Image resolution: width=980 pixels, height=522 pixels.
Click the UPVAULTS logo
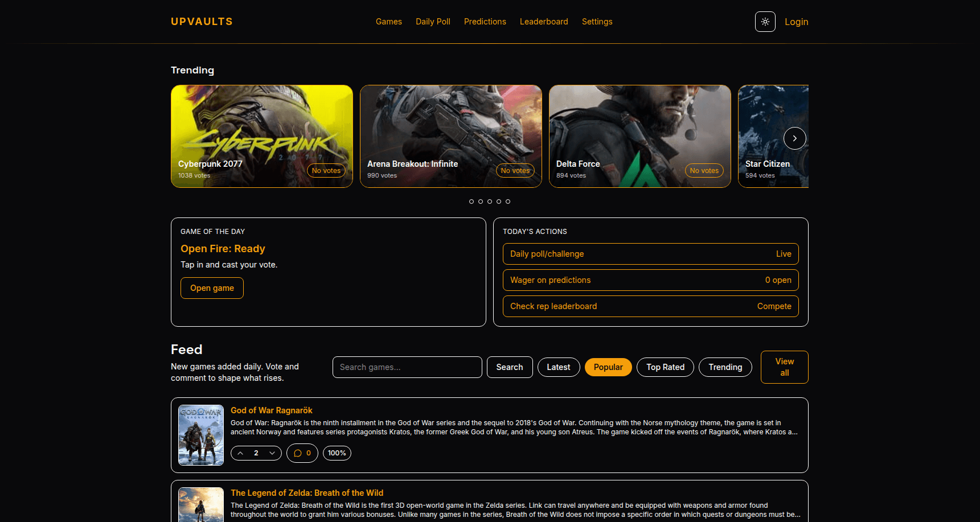(201, 22)
